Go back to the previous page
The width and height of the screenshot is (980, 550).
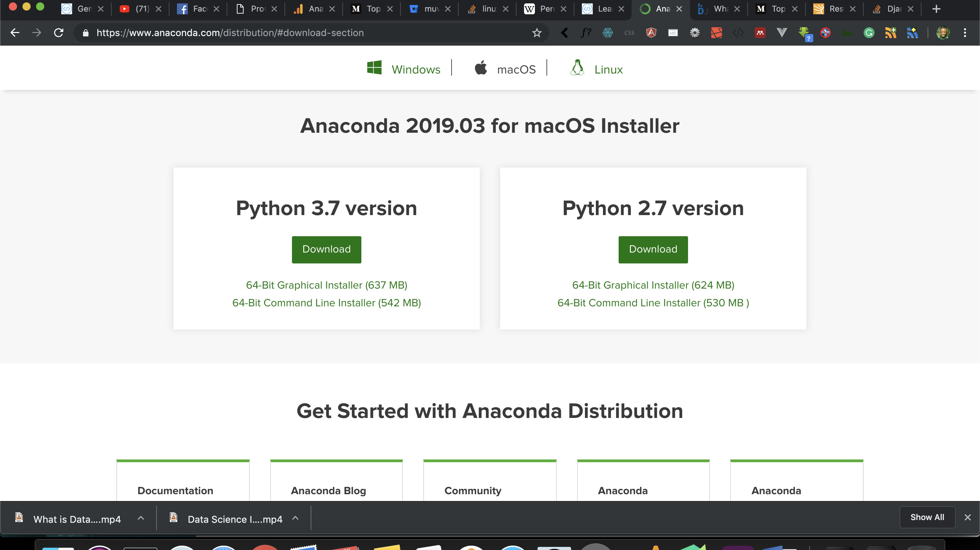click(15, 33)
